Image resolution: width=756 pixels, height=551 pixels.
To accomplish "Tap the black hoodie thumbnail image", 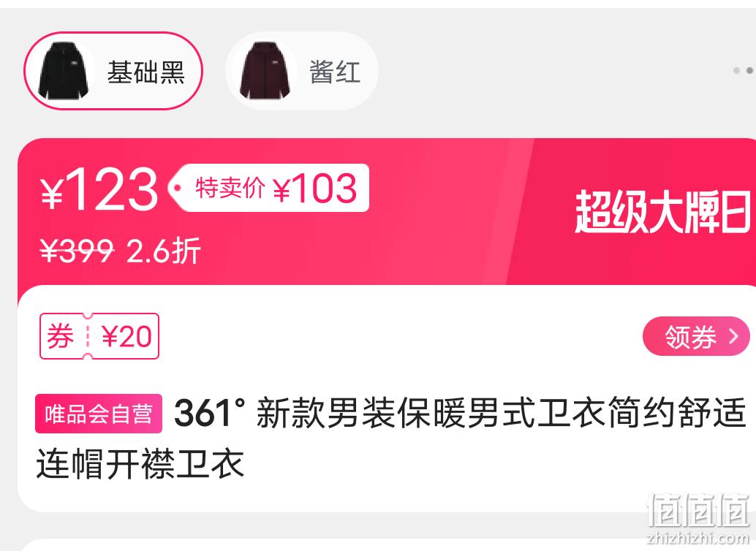I will [63, 71].
